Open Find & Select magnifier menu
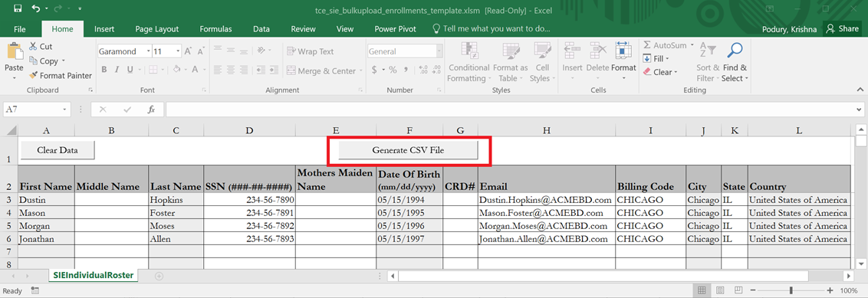Screen dimensions: 868x298 pos(735,63)
